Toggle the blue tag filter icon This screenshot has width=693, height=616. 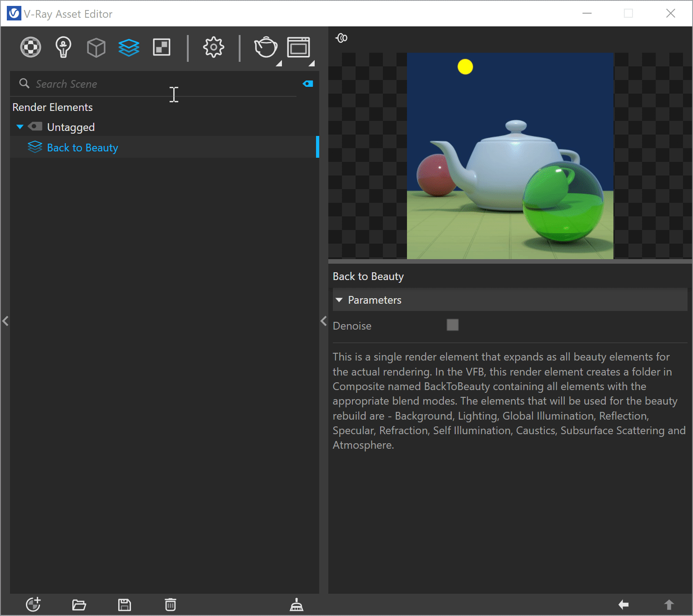pos(308,84)
